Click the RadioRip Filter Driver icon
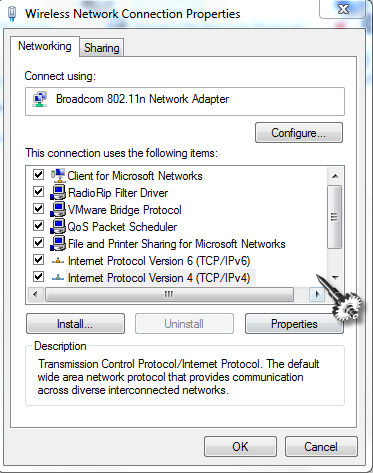 coord(58,192)
